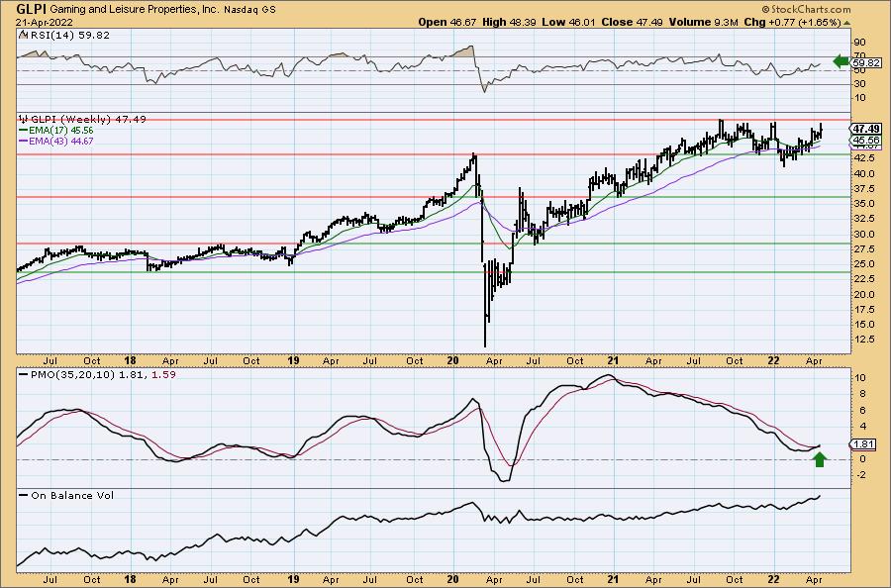This screenshot has height=588, width=891.
Task: Click the 12.5 price axis label
Action: click(x=862, y=340)
